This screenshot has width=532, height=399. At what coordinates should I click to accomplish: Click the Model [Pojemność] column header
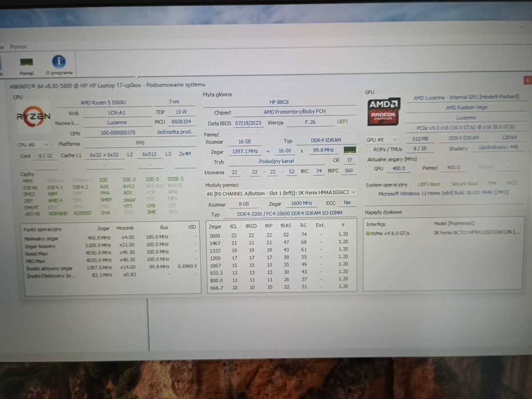(454, 223)
